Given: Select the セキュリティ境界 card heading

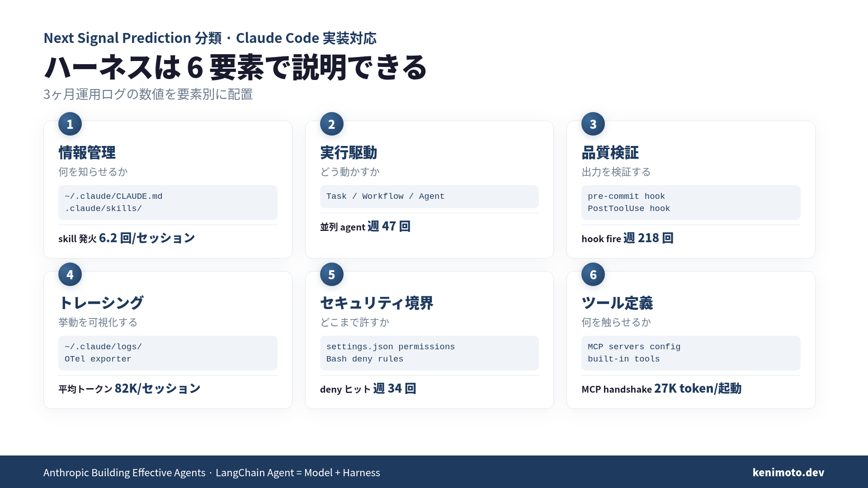Looking at the screenshot, I should (377, 303).
